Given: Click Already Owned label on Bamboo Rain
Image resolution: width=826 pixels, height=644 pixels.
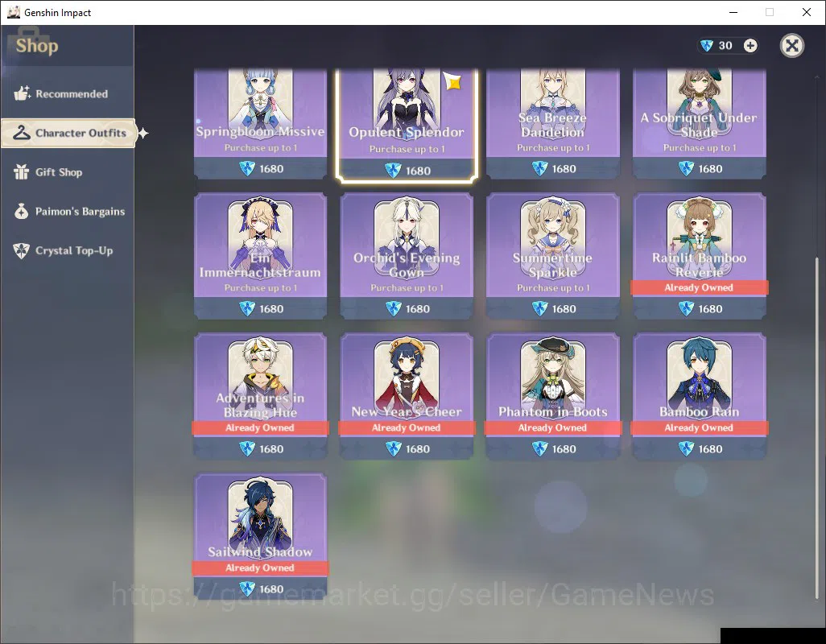Looking at the screenshot, I should (x=699, y=427).
